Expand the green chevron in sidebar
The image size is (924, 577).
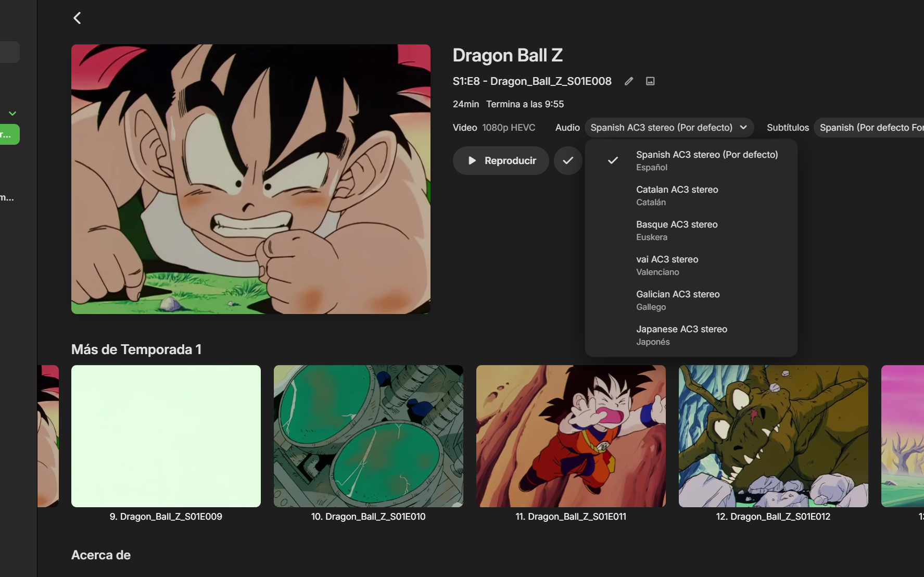[12, 113]
